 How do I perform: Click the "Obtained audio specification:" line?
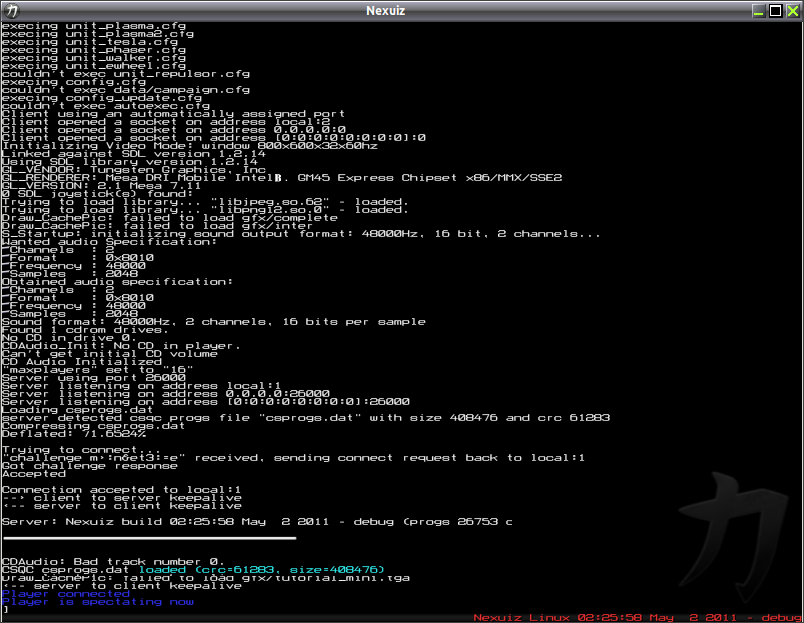[x=117, y=282]
